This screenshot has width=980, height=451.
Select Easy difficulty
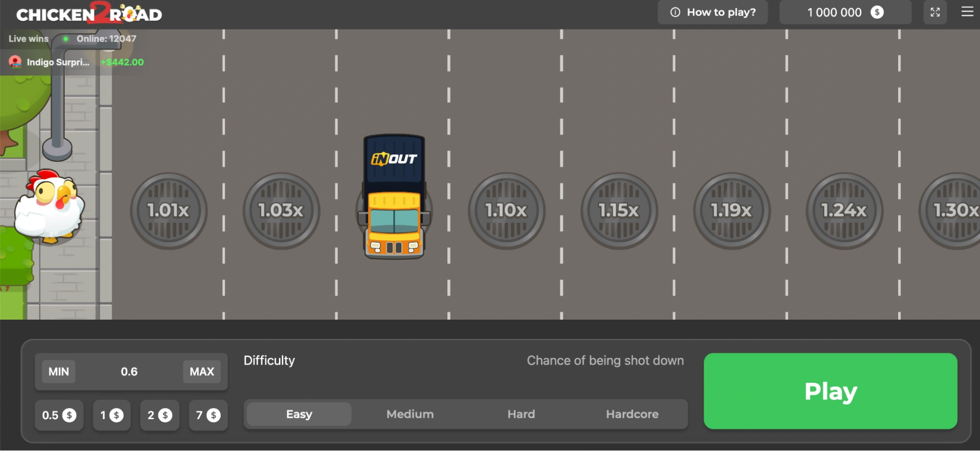click(x=299, y=414)
